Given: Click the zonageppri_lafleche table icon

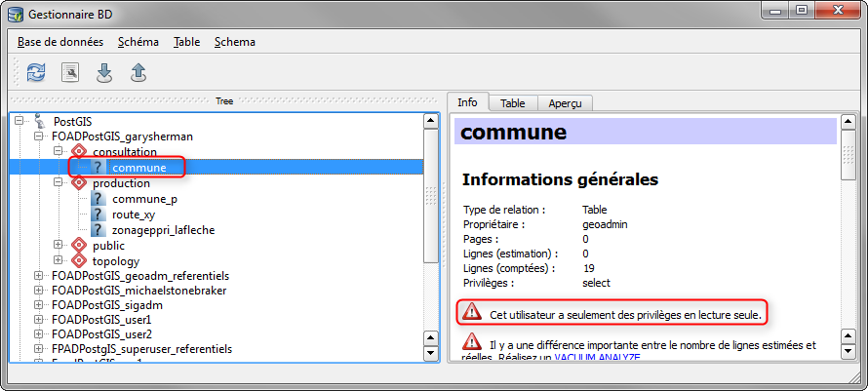Looking at the screenshot, I should pyautogui.click(x=98, y=230).
